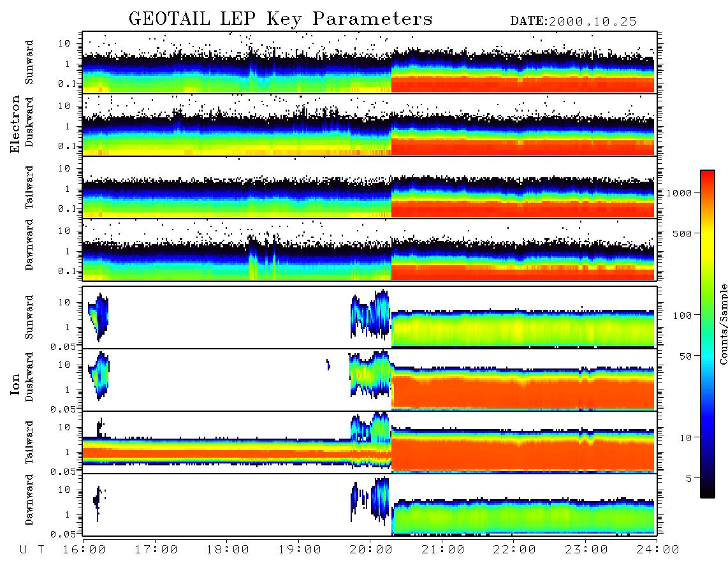Click the Electron Sunward spectrogram panel
The width and height of the screenshot is (728, 561).
click(x=370, y=62)
